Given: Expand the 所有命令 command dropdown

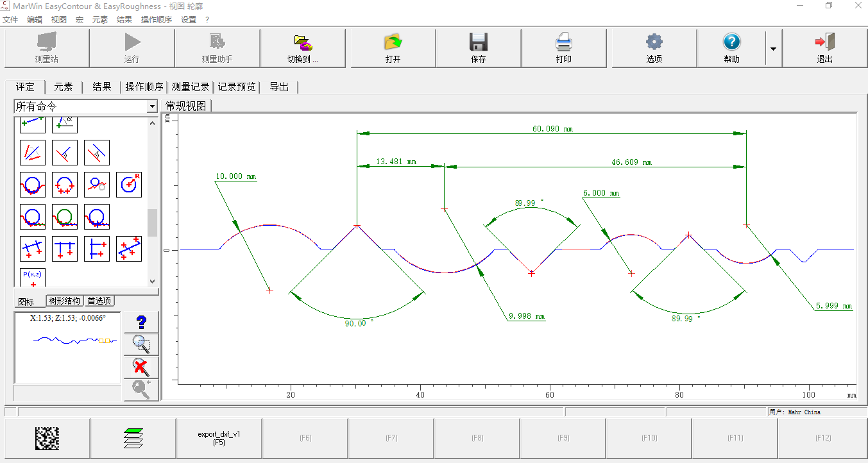Looking at the screenshot, I should [x=152, y=106].
